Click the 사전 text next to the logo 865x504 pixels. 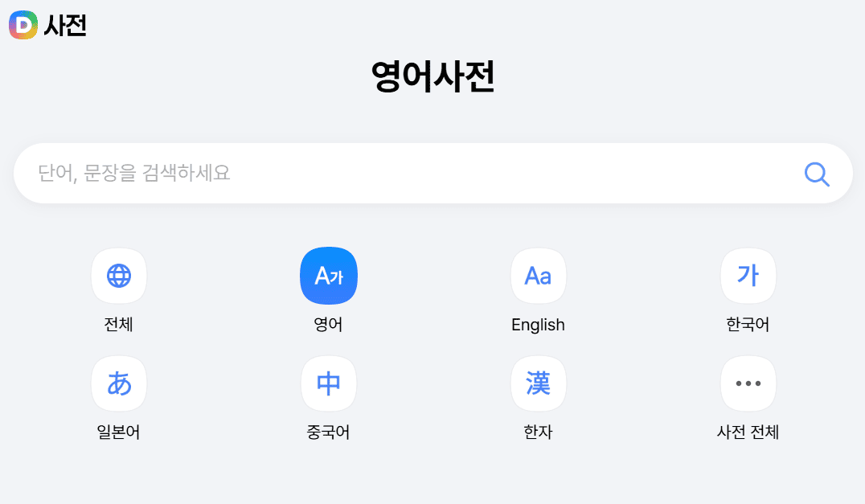point(67,25)
